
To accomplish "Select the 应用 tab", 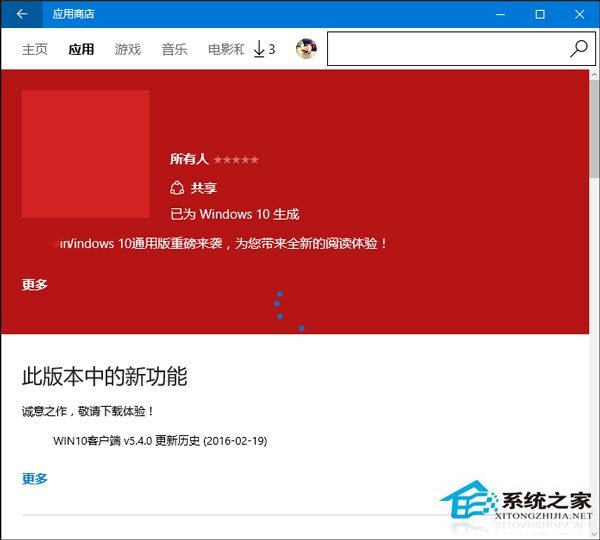I will (81, 49).
